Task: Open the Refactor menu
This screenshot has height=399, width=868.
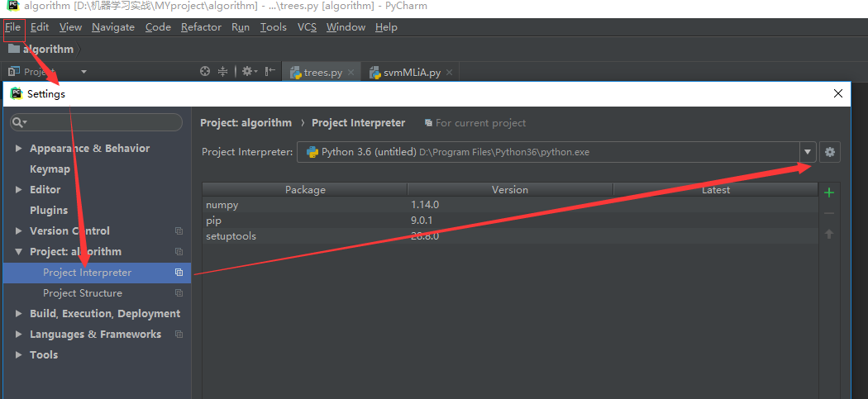Action: point(201,27)
